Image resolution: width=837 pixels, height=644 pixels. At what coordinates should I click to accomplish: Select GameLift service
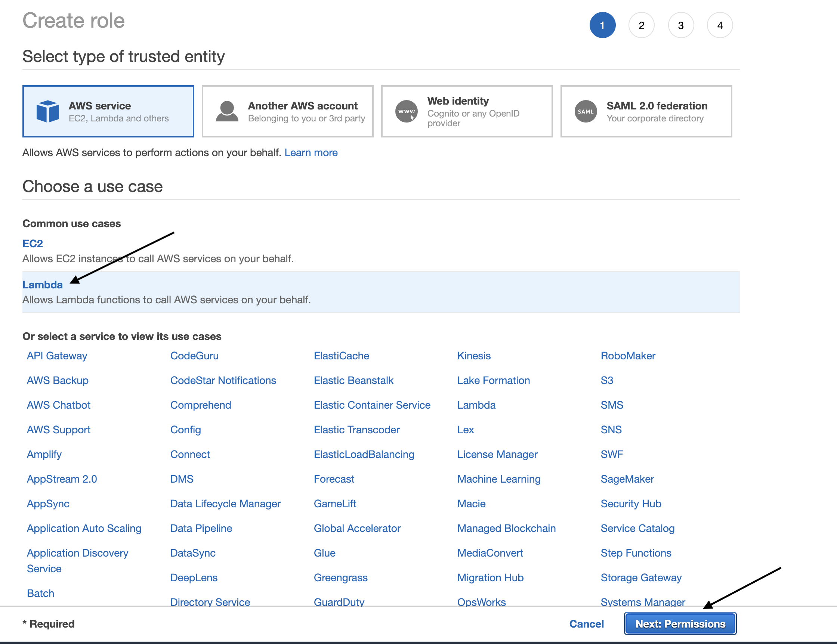coord(335,504)
